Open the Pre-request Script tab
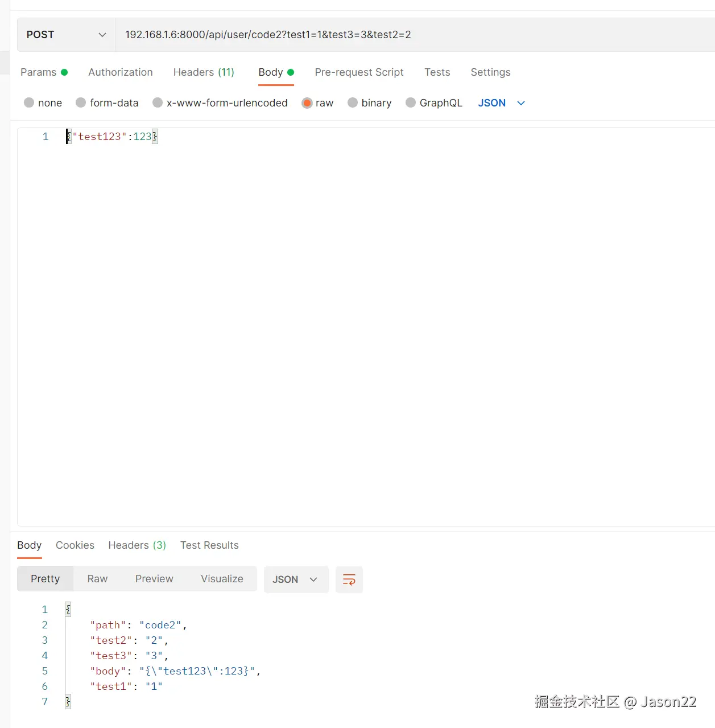Screen dimensions: 715x728 (x=359, y=72)
